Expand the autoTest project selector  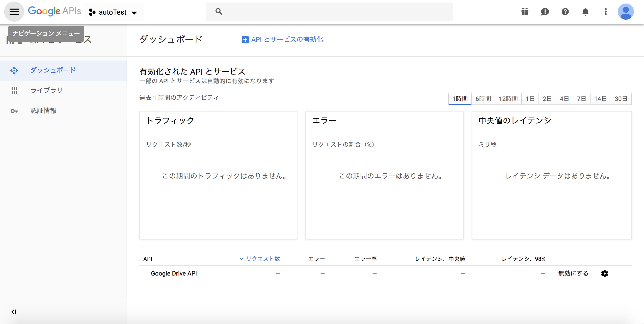(113, 12)
